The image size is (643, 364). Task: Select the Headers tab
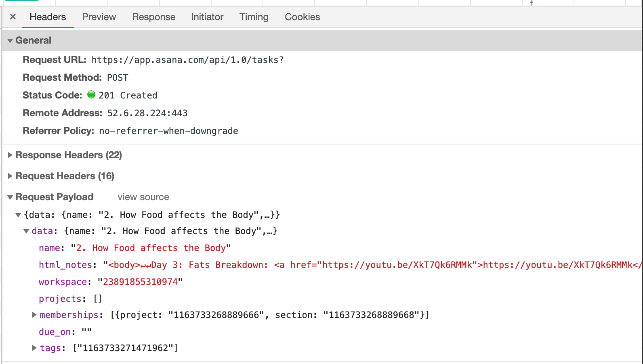point(48,17)
